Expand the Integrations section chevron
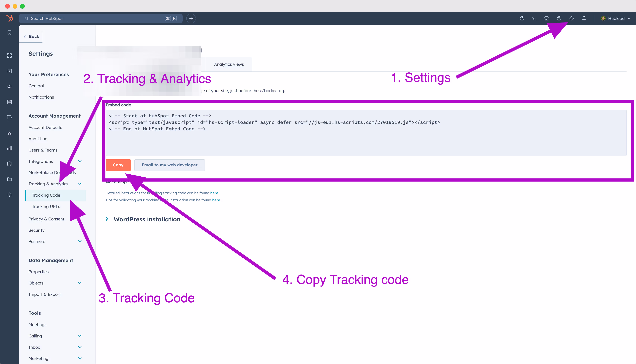 pyautogui.click(x=80, y=161)
